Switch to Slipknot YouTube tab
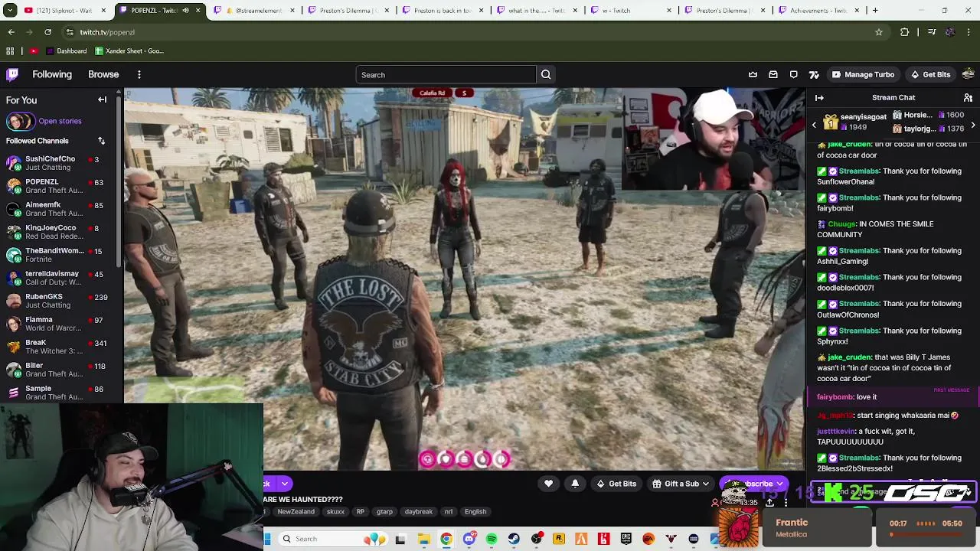Screen dimensions: 980x551 pos(64,11)
